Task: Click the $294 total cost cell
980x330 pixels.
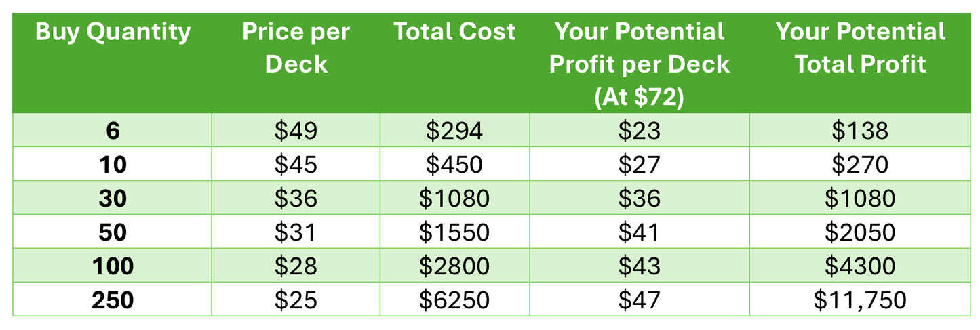Action: (454, 130)
